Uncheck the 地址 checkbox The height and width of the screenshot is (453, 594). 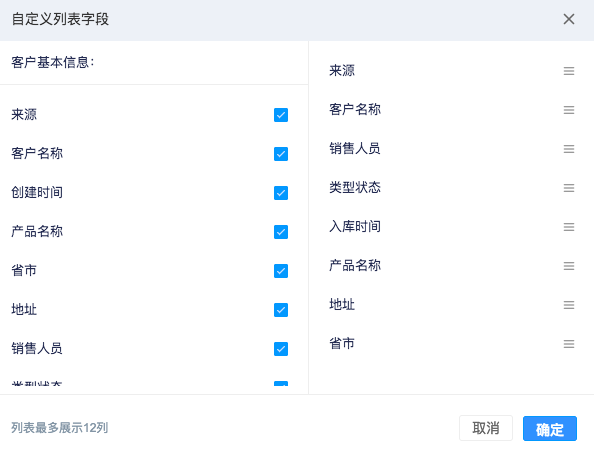[x=281, y=310]
